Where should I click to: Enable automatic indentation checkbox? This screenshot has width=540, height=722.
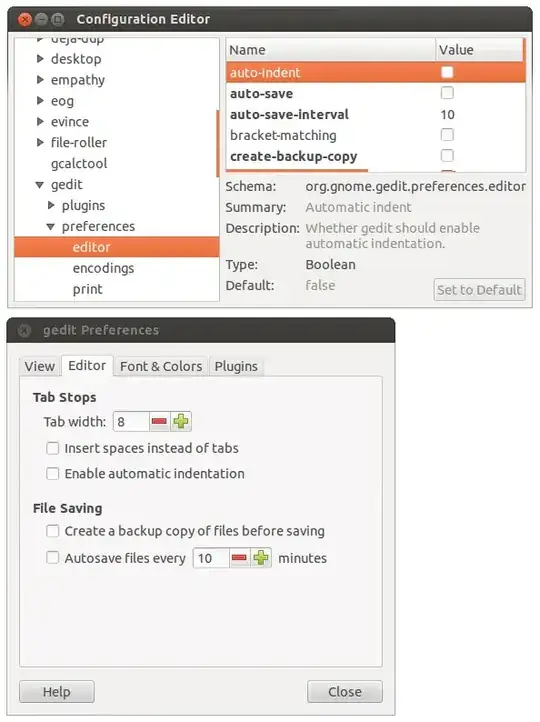(52, 474)
